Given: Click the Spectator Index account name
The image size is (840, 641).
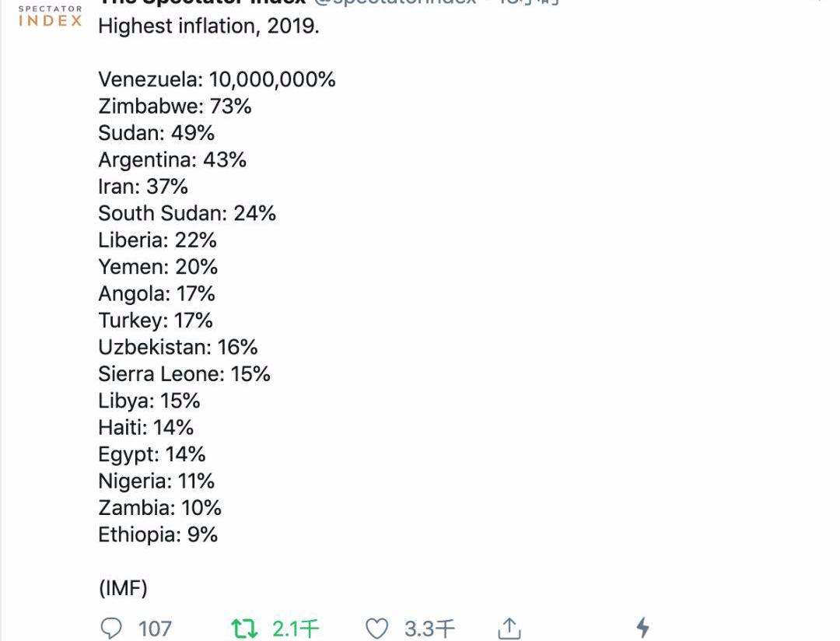Looking at the screenshot, I should pyautogui.click(x=202, y=2).
